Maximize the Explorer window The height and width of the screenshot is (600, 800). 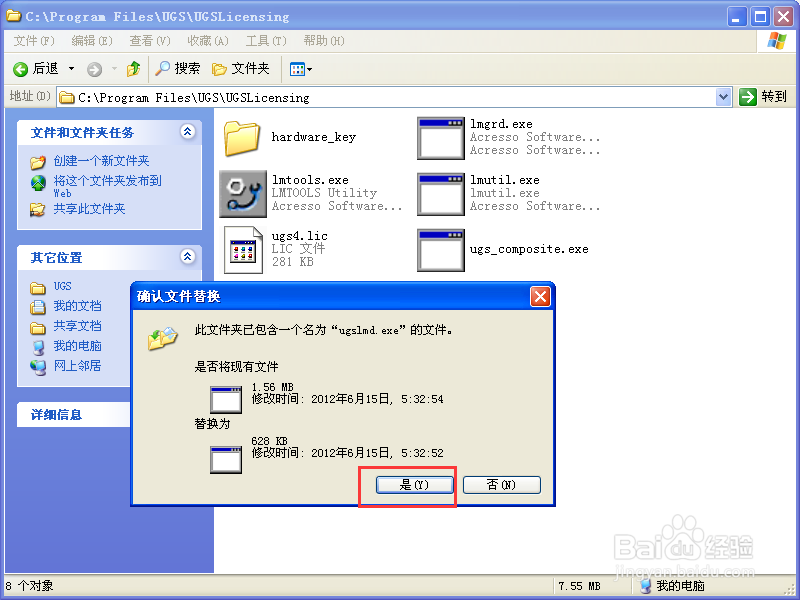point(760,17)
